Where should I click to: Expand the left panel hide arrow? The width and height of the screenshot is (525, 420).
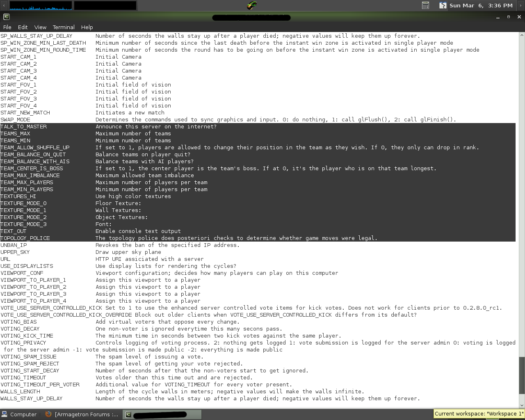[x=4, y=5]
